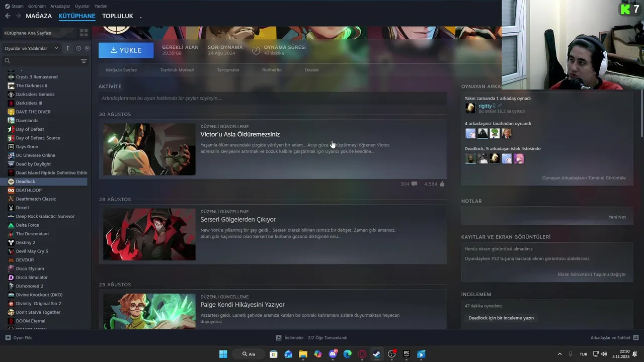Click the activity comment input field
Image resolution: width=644 pixels, height=362 pixels.
pos(273,98)
